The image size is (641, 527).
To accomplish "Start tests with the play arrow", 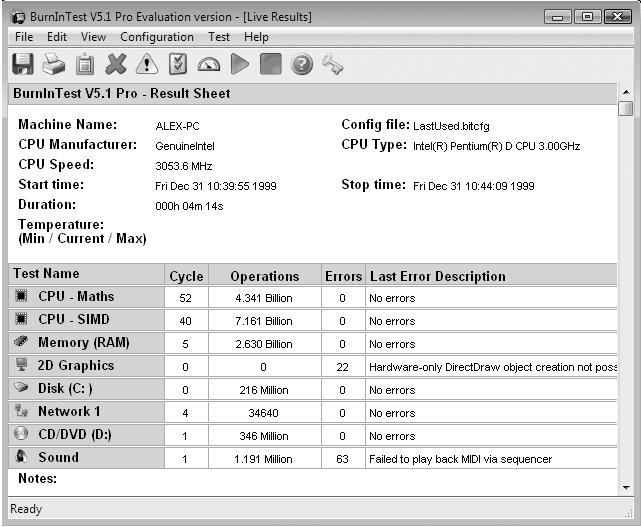I will click(239, 65).
